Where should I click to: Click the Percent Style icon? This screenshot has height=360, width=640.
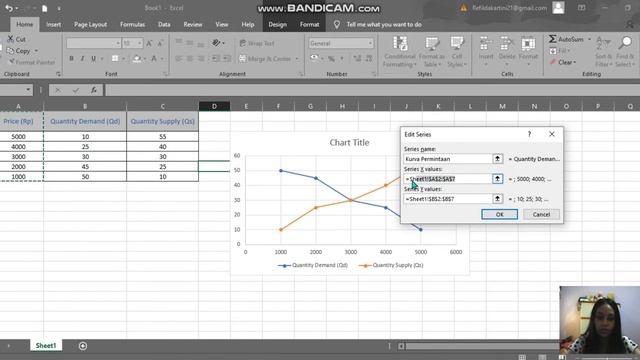click(x=331, y=59)
